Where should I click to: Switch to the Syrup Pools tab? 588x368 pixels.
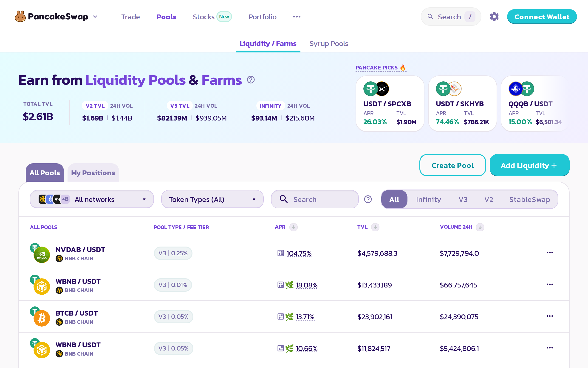click(329, 43)
